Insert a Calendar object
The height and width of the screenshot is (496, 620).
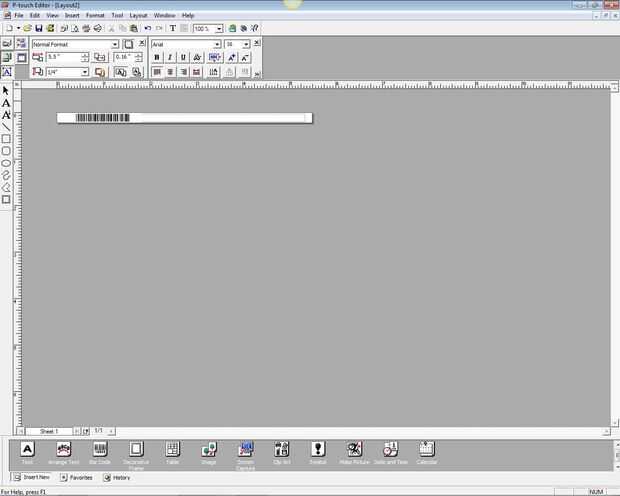click(427, 453)
